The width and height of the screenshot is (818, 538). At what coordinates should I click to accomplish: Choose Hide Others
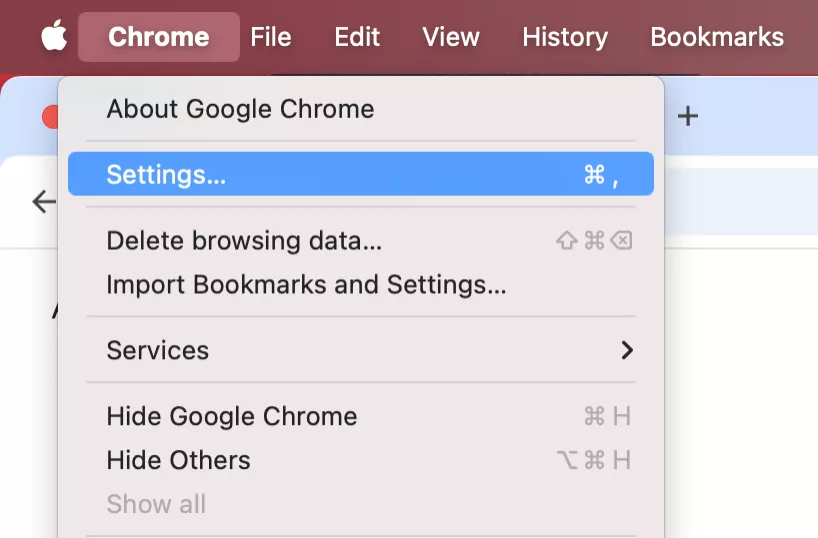point(178,460)
